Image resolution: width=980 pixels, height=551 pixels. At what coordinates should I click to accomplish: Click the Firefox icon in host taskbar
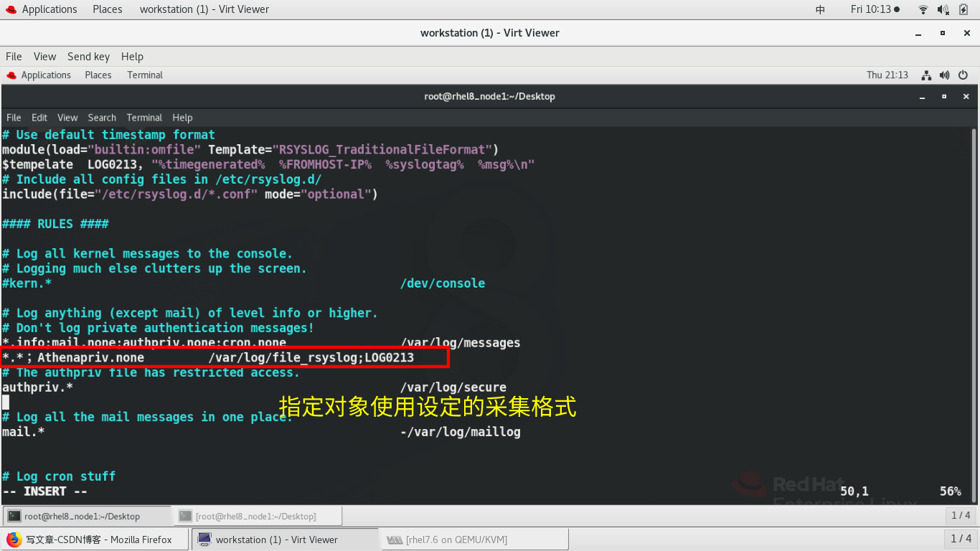click(14, 540)
